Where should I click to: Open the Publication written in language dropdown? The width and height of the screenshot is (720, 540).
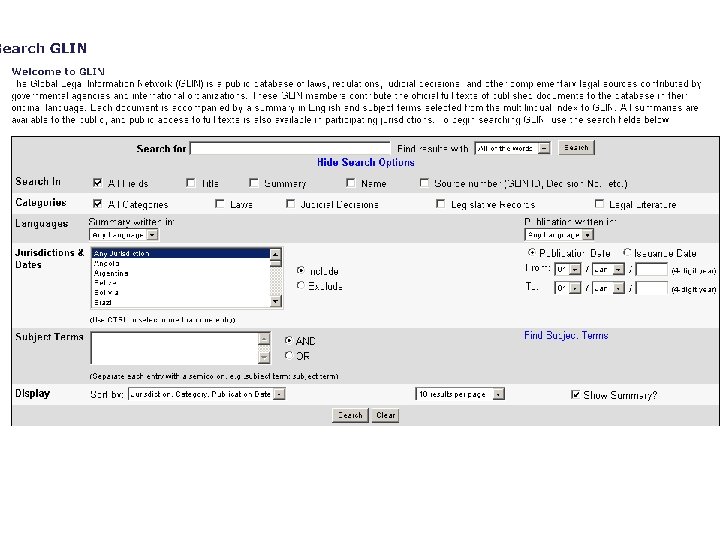pos(559,235)
